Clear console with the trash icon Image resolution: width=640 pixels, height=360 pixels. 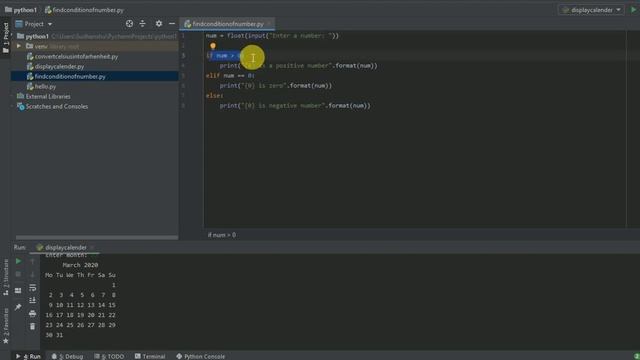tap(33, 327)
